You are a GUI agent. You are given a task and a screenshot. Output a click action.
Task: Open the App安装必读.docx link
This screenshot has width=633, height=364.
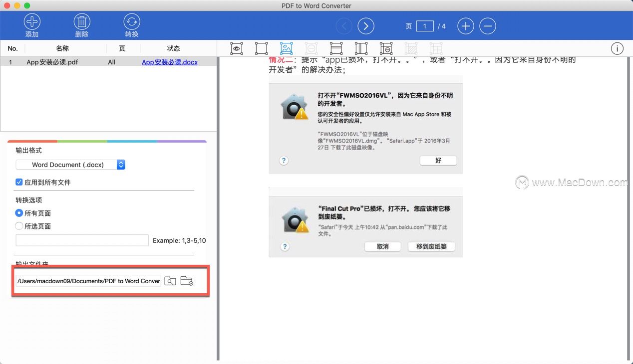tap(170, 62)
